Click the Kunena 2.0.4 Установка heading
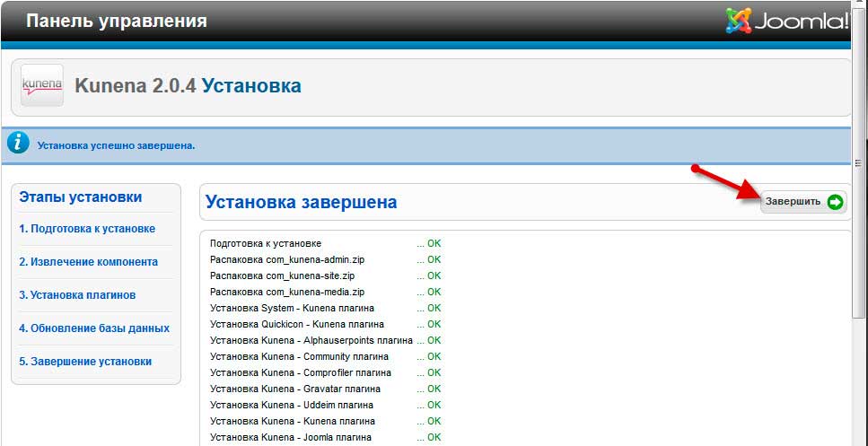 click(188, 86)
